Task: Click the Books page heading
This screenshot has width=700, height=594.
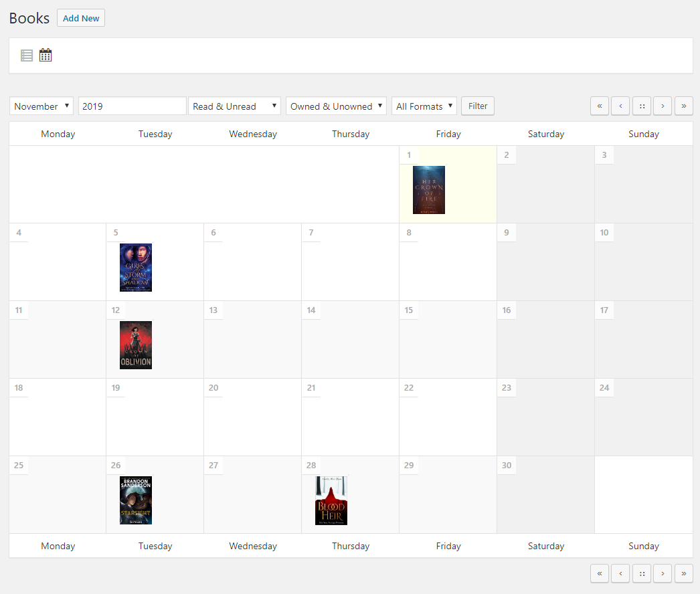Action: click(x=29, y=18)
